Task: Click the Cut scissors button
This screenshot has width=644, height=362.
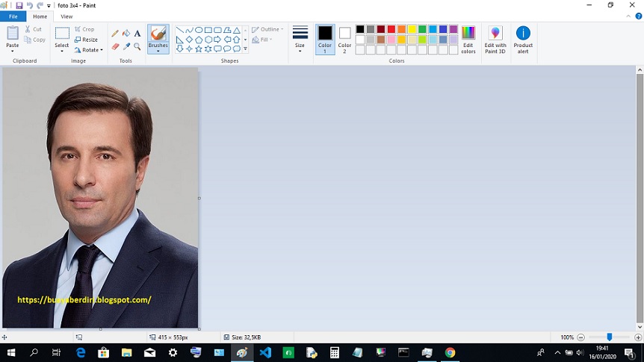Action: point(34,29)
